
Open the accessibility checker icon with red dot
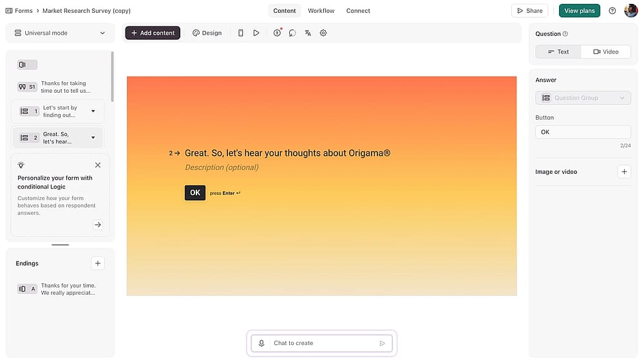[x=277, y=33]
